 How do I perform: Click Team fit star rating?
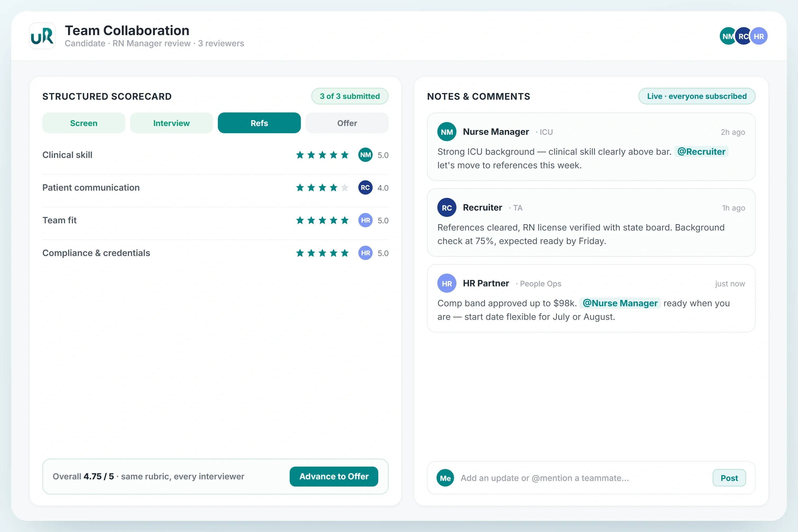(x=322, y=220)
